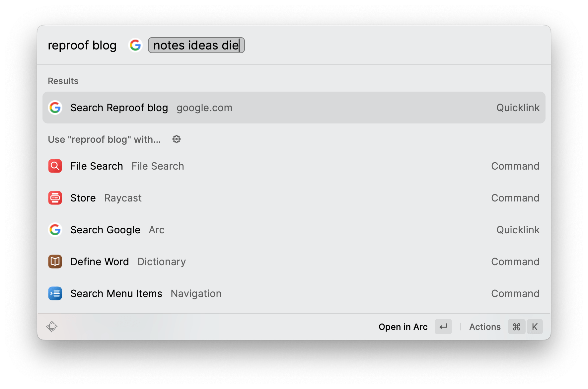Click the Google icon beside the search query
588x389 pixels.
click(135, 45)
